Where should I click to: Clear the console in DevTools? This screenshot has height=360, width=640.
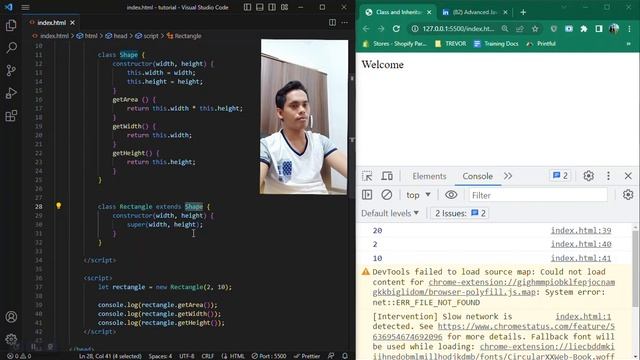[387, 195]
